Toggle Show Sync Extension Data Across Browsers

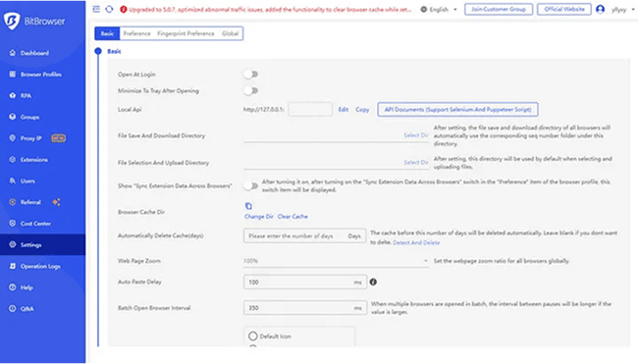coord(250,185)
